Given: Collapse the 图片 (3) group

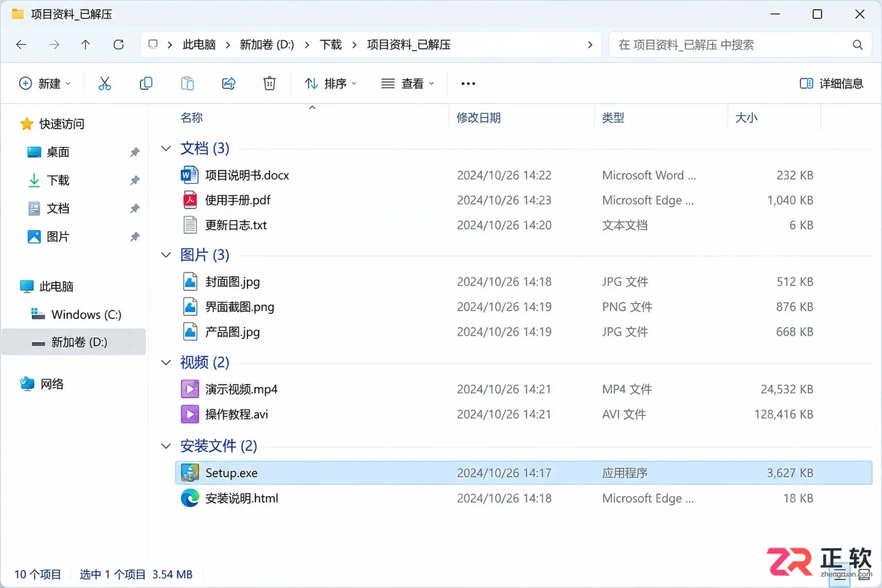Looking at the screenshot, I should [166, 255].
